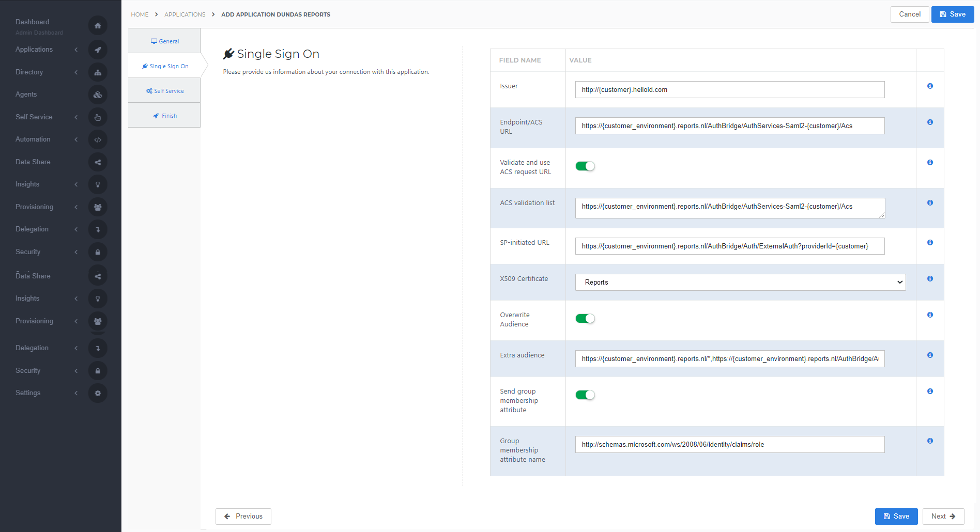Select the Single Sign On wizard tab

click(x=164, y=66)
